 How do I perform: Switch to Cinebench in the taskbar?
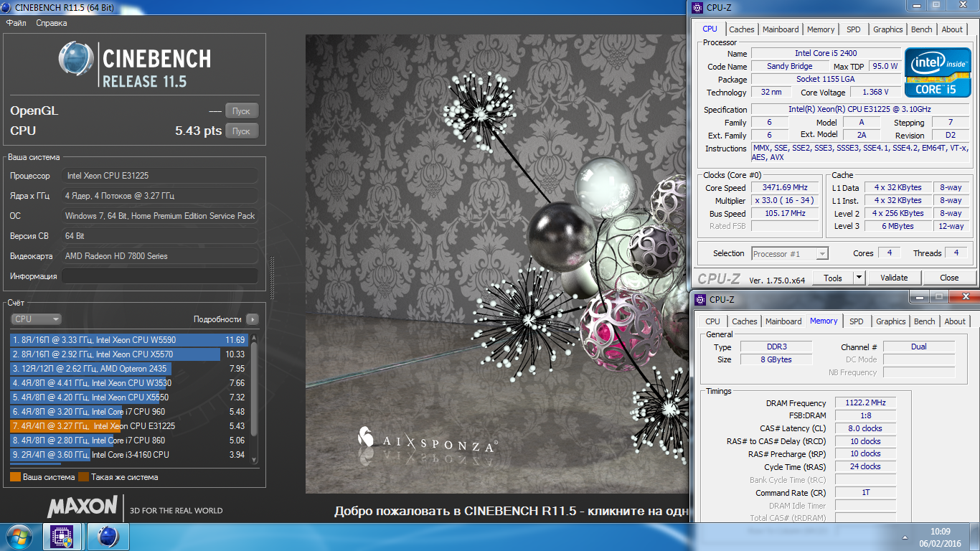click(107, 537)
